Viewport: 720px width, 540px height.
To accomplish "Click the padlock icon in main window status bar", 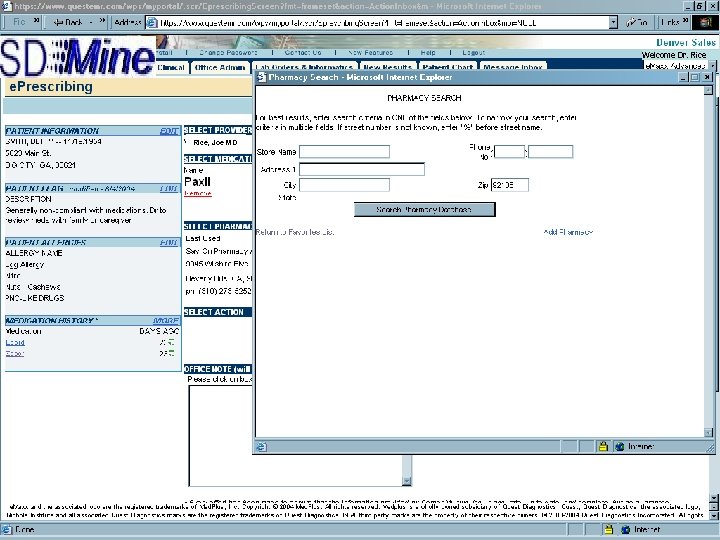I will pos(609,529).
